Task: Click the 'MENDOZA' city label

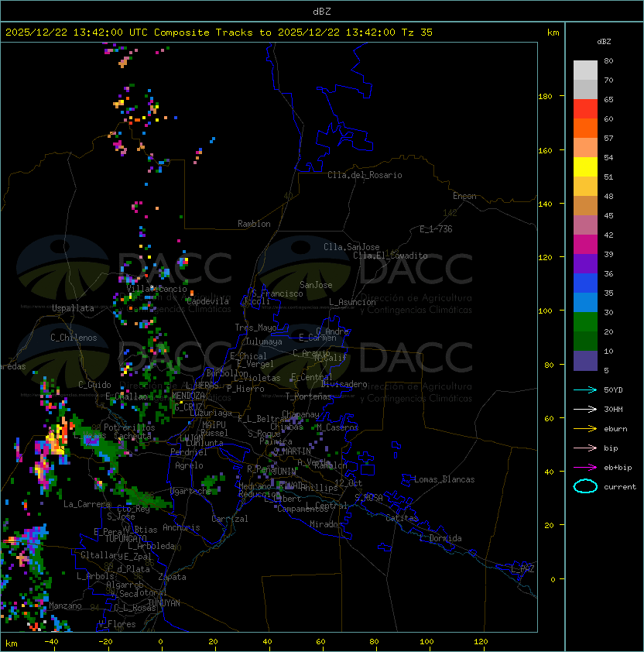Action: coord(188,396)
